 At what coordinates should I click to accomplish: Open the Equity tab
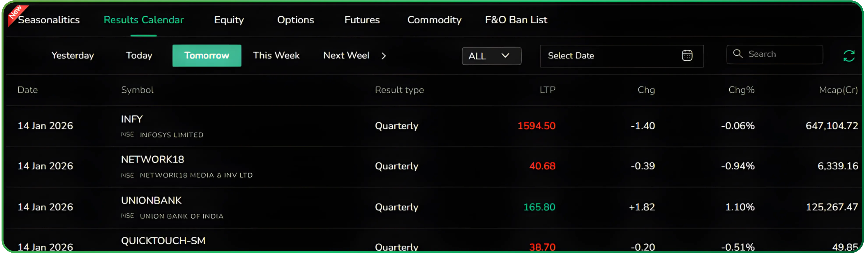[229, 20]
